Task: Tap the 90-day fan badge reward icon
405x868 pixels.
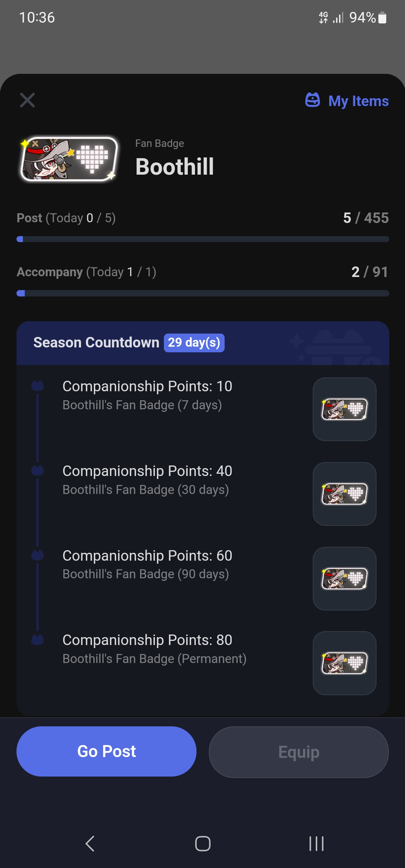Action: 344,578
